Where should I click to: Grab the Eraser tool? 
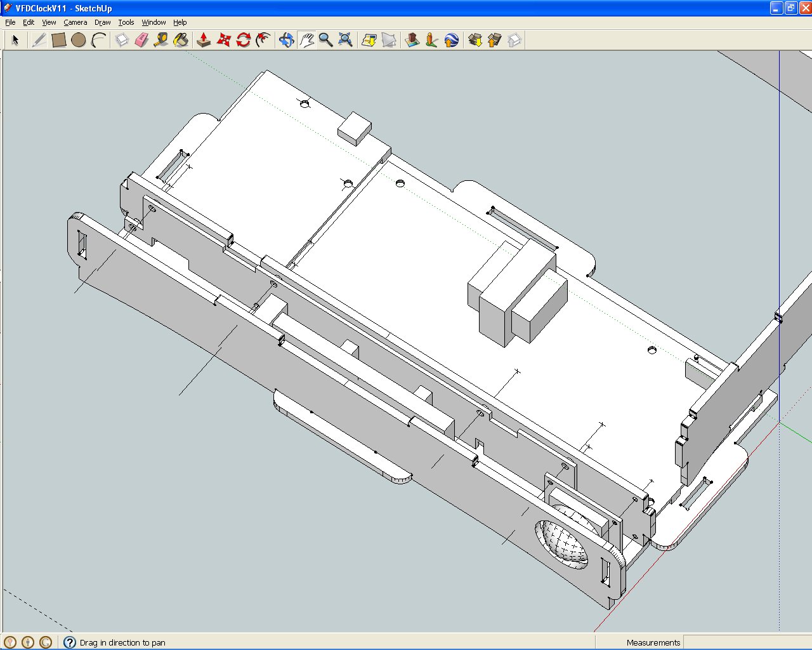point(141,39)
